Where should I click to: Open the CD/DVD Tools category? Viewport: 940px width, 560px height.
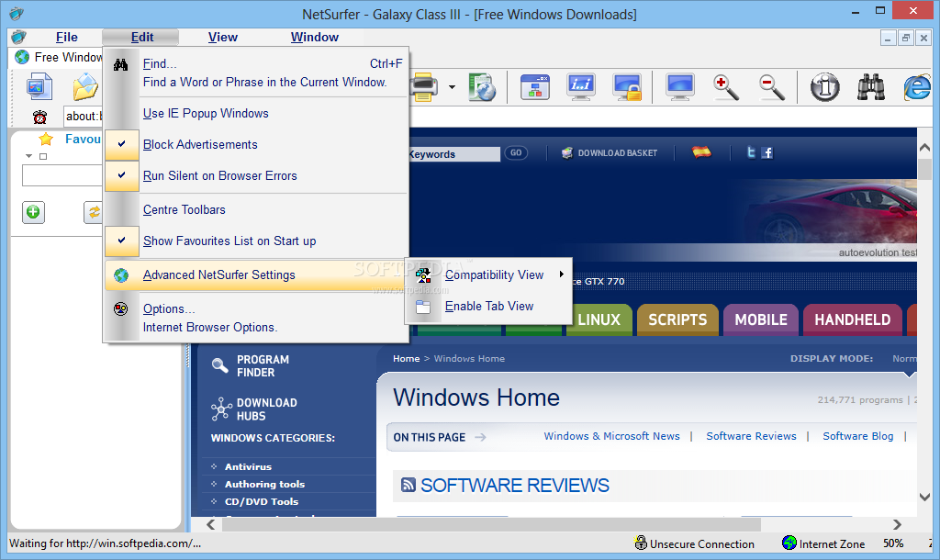(x=262, y=501)
